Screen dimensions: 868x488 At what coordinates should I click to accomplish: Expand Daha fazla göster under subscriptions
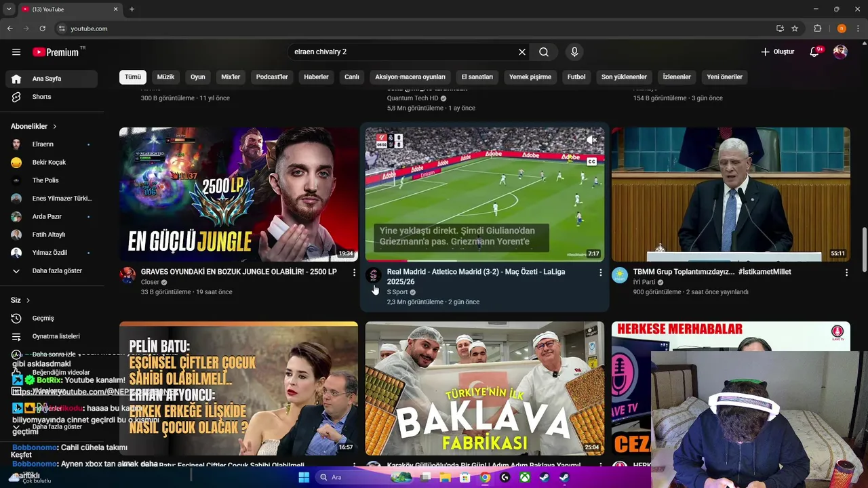coord(52,271)
